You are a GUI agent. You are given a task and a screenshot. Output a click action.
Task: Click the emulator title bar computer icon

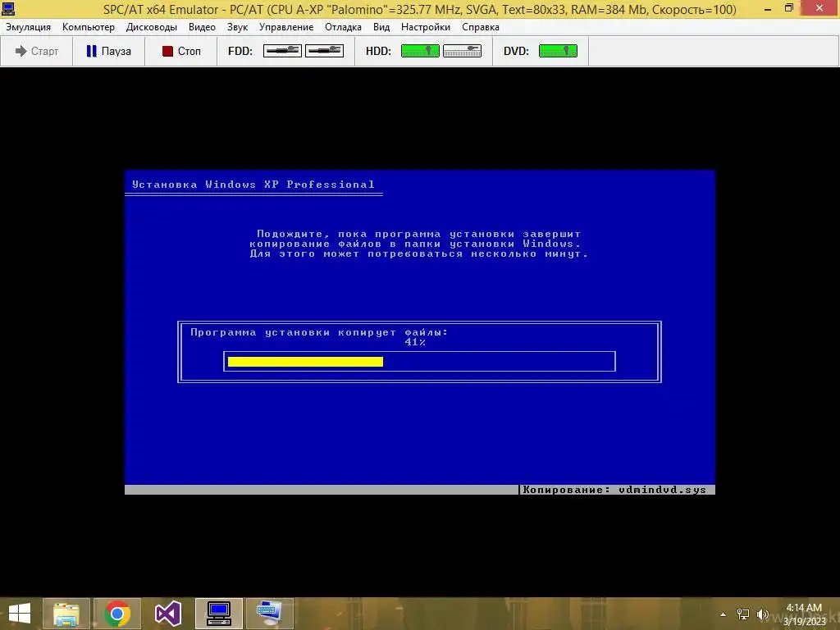click(x=8, y=8)
